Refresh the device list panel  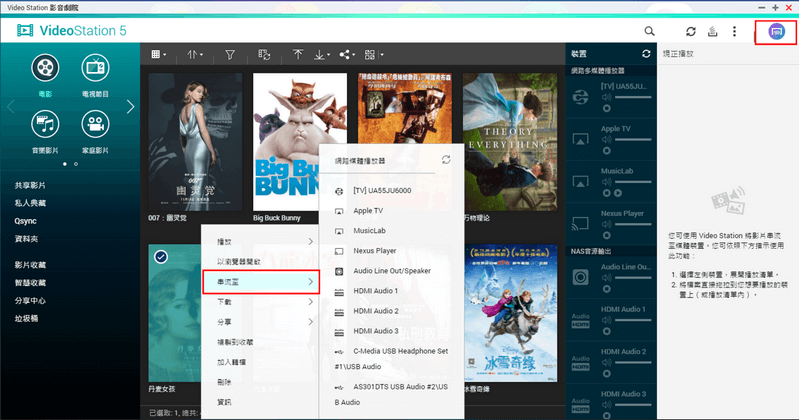(x=646, y=54)
